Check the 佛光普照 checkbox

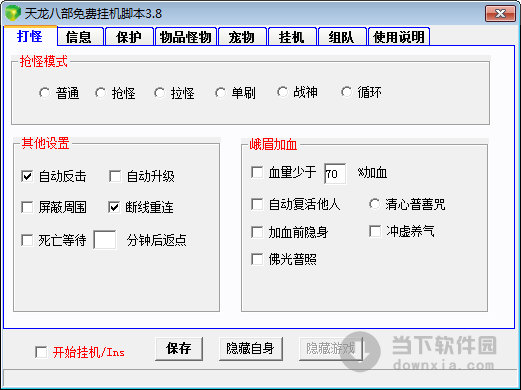(257, 259)
